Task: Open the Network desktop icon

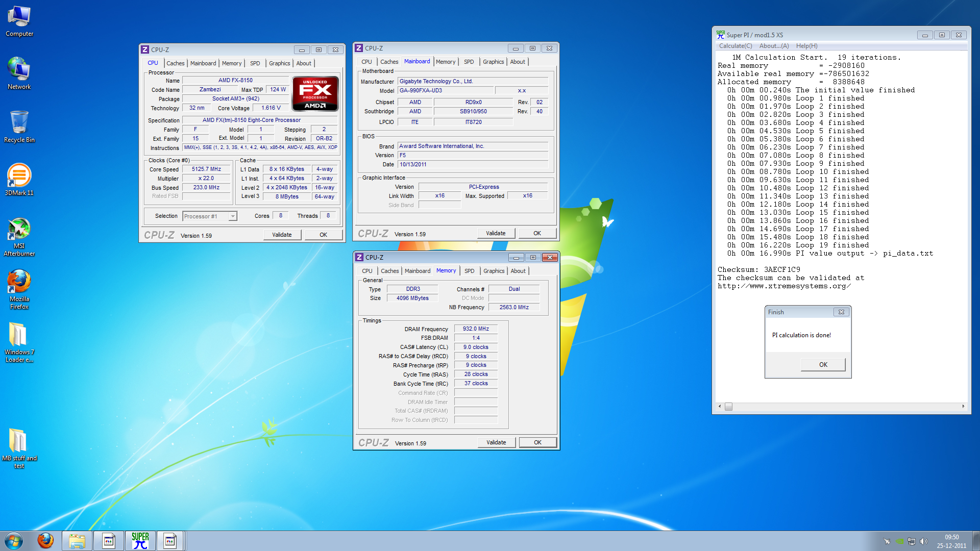Action: (19, 73)
